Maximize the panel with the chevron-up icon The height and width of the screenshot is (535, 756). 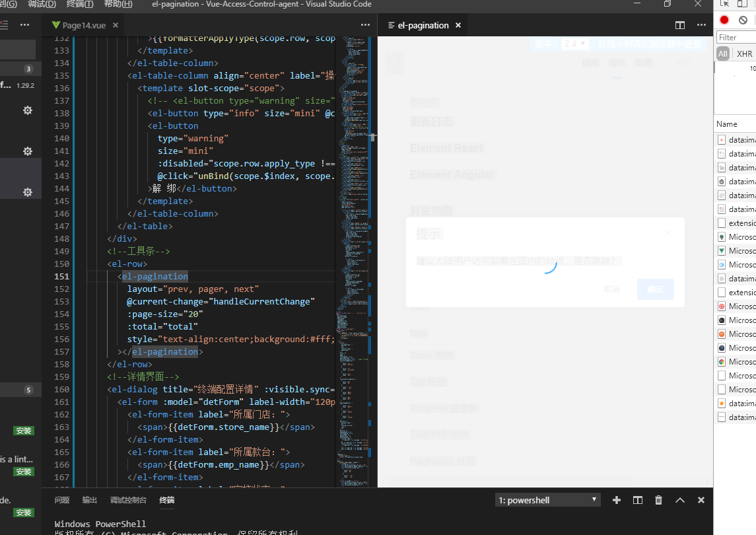[680, 500]
